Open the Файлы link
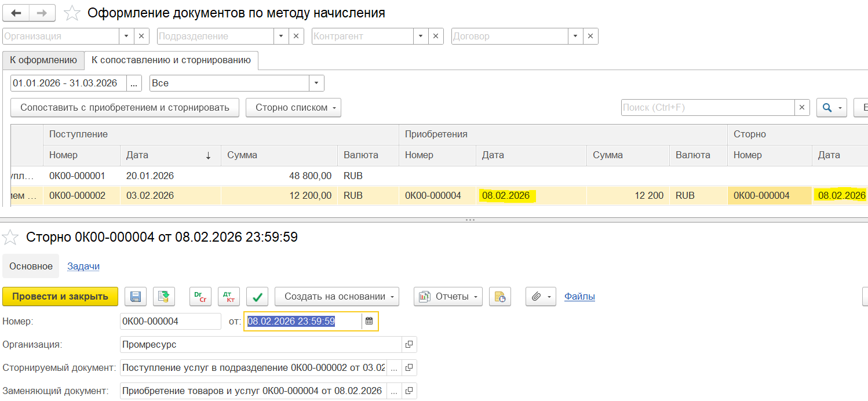 point(579,297)
